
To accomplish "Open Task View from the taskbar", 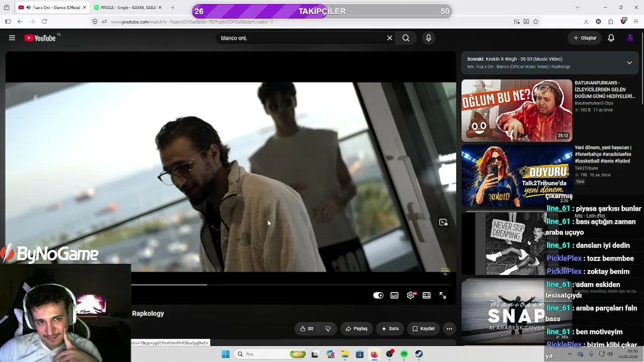I will click(314, 354).
